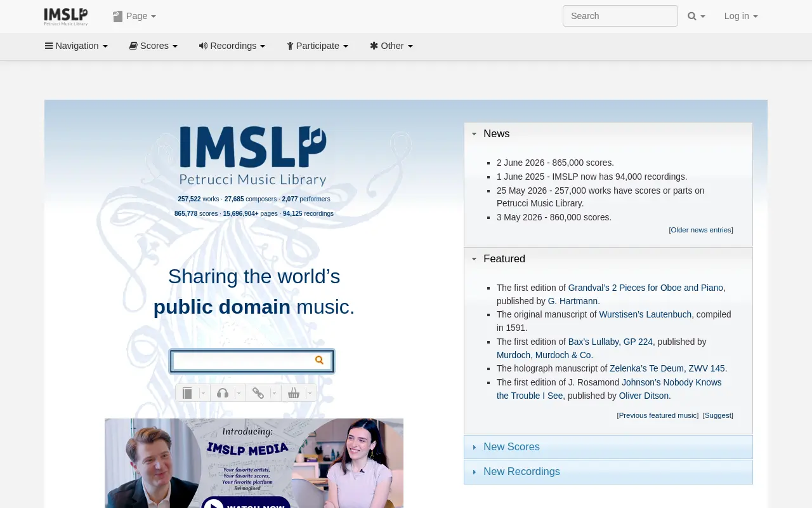812x508 pixels.
Task: Open Wurstisen's Lautenbuch link
Action: click(645, 314)
